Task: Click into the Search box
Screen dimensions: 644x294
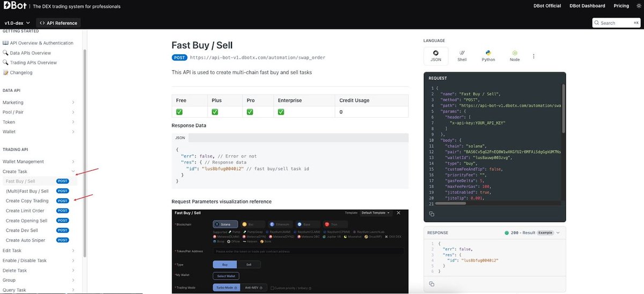Action: [x=616, y=23]
